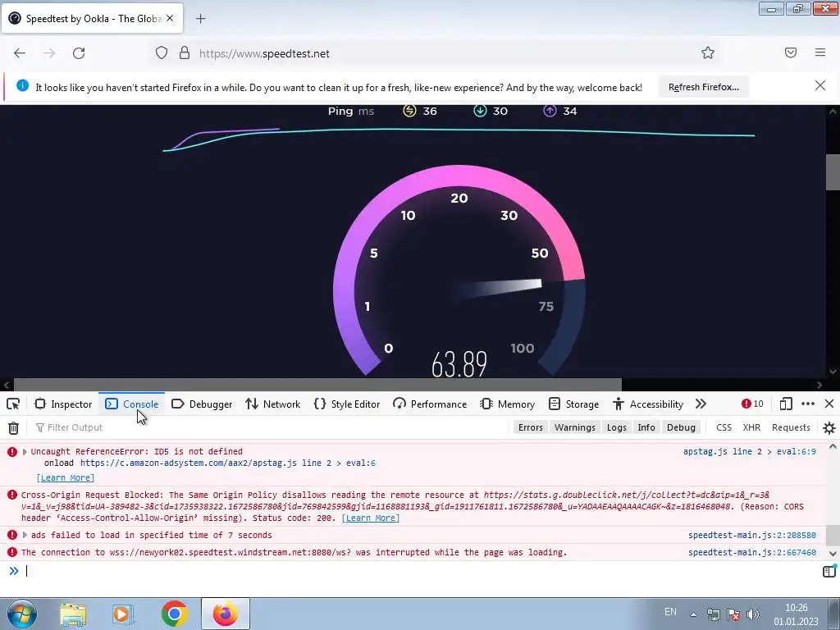
Task: Open speedtest-main.js:2:667460 source link
Action: point(752,552)
